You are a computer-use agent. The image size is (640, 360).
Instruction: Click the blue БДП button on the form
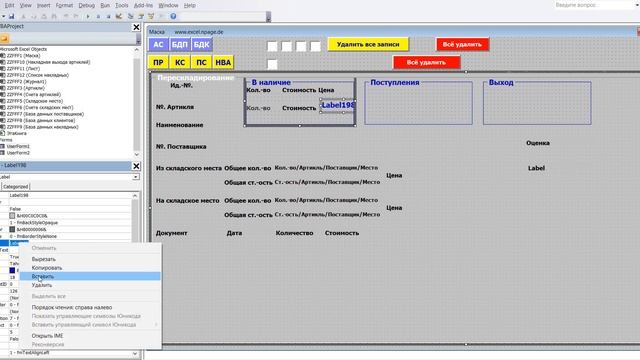[x=180, y=44]
